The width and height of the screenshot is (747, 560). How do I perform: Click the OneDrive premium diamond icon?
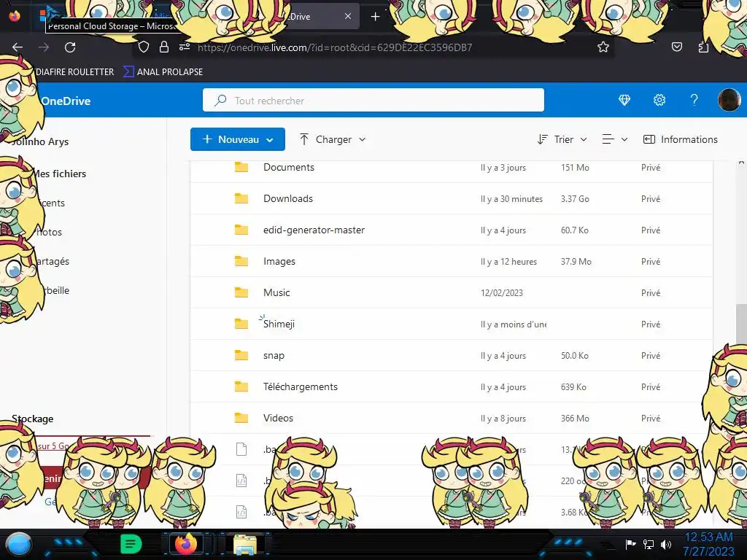[624, 100]
